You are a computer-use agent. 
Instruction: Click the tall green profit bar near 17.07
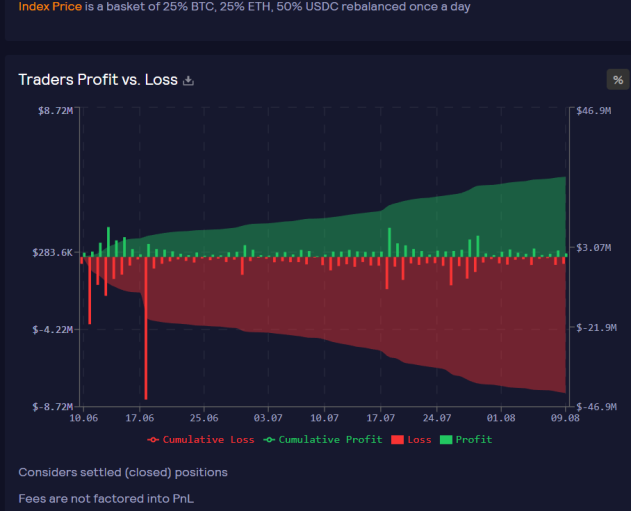(x=389, y=242)
